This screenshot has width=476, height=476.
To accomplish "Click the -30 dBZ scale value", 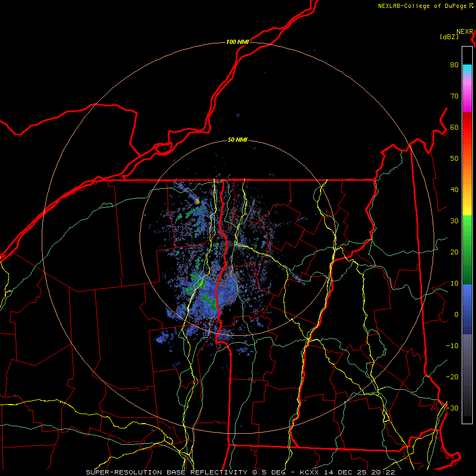I will tap(452, 408).
